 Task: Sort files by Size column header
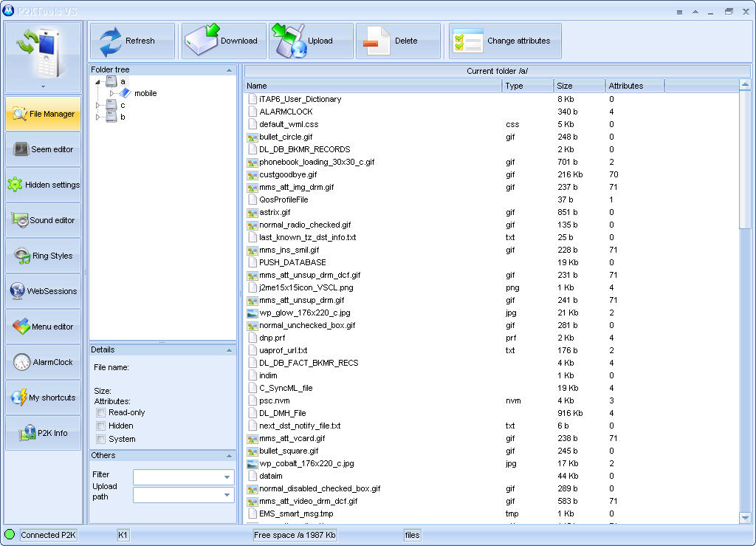(579, 86)
